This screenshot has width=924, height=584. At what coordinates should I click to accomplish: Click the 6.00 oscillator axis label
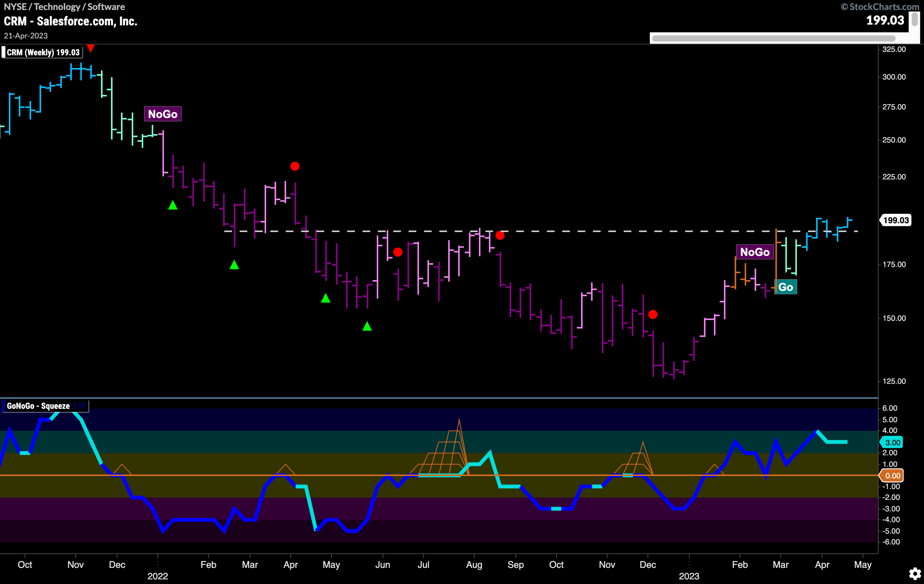tap(890, 408)
